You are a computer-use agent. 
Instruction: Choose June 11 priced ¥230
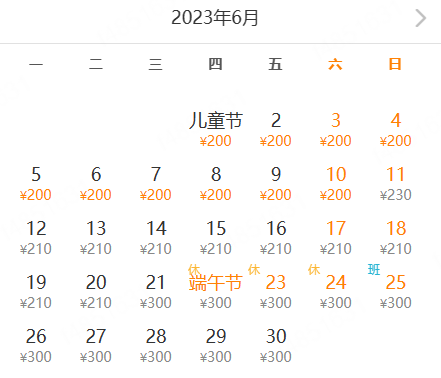pos(396,183)
